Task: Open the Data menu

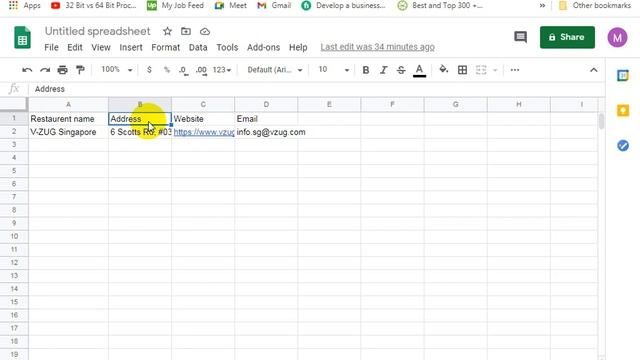Action: pos(198,47)
